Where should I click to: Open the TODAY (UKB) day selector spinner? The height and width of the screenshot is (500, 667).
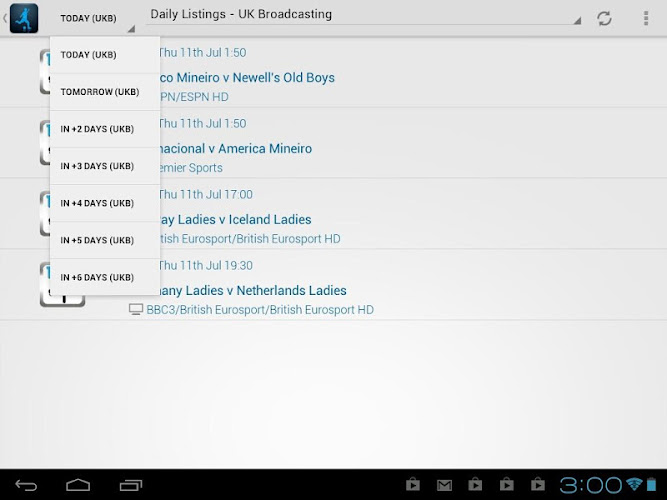point(93,19)
